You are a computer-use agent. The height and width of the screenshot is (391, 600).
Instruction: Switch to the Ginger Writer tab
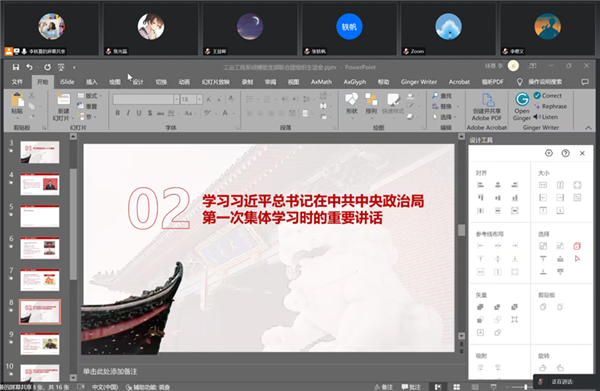tap(419, 82)
